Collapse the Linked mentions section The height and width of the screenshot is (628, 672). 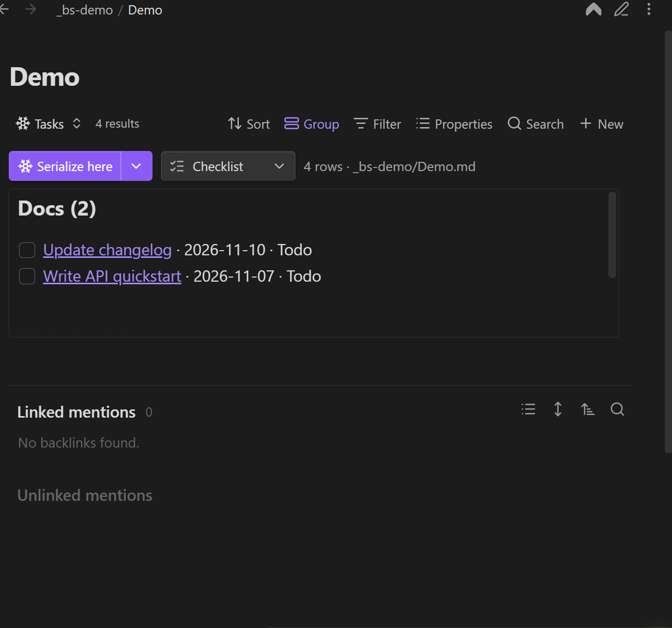click(x=77, y=412)
